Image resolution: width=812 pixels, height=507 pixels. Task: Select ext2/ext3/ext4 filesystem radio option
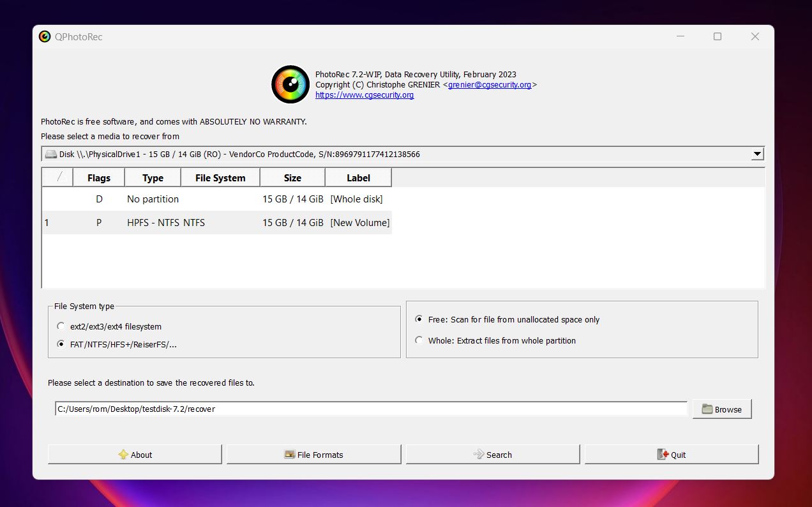(61, 326)
